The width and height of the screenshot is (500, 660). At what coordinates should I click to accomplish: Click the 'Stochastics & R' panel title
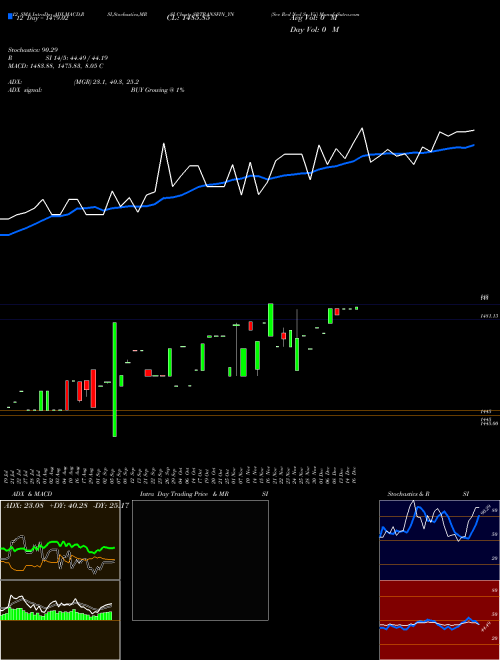(x=408, y=494)
